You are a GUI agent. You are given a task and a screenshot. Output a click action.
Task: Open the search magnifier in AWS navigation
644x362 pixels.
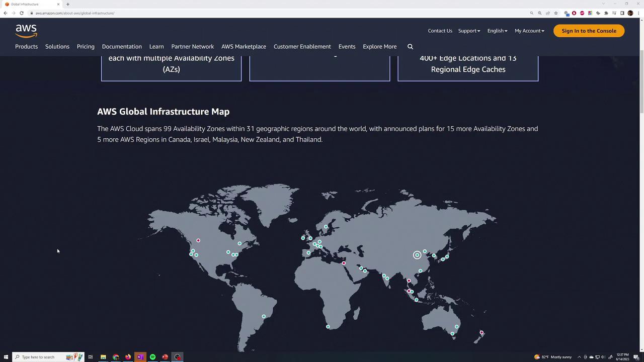[x=410, y=47]
